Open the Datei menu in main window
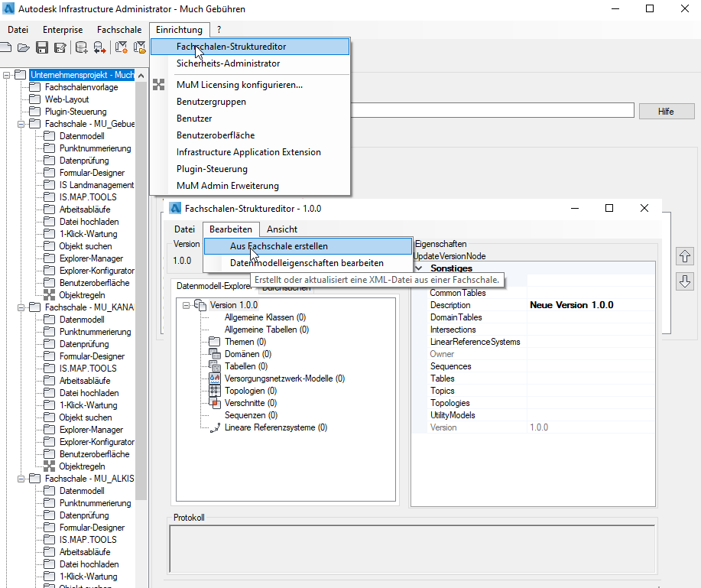Viewport: 701px width, 588px height. (x=18, y=30)
